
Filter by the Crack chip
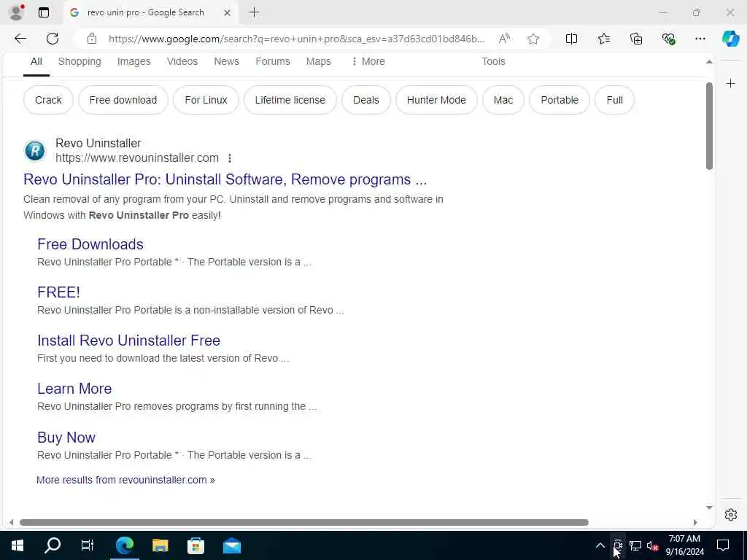[48, 100]
